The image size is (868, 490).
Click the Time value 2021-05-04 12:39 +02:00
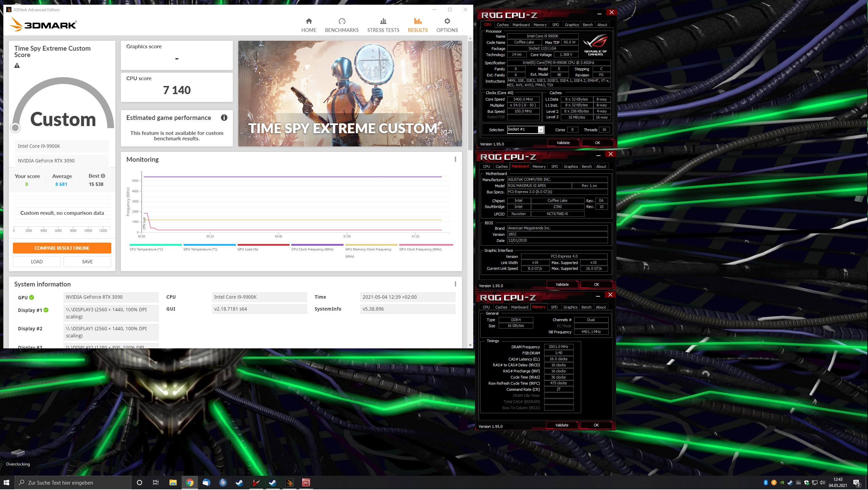tap(407, 297)
